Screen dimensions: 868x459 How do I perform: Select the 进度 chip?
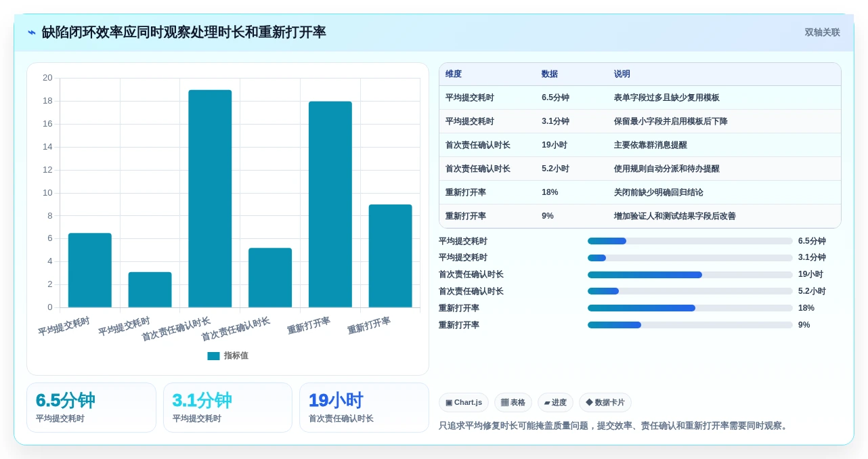[x=555, y=402]
